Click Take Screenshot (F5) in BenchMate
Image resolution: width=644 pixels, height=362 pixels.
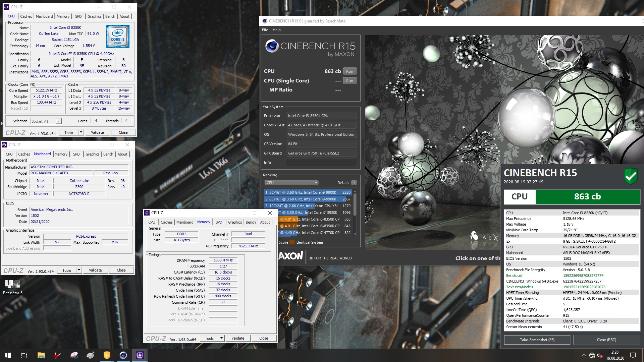coord(537,340)
